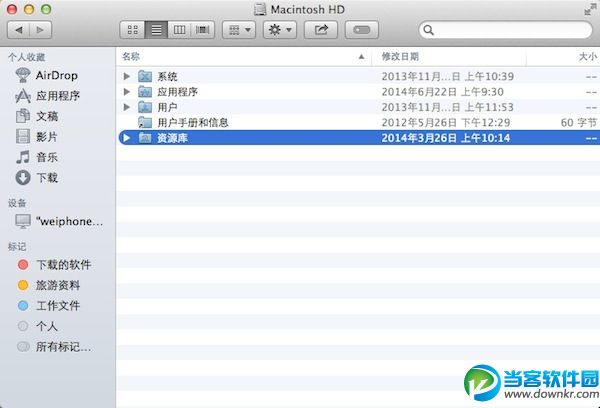Click the date 2012年5月26日 下午12:29
This screenshot has width=600, height=408.
pyautogui.click(x=446, y=122)
